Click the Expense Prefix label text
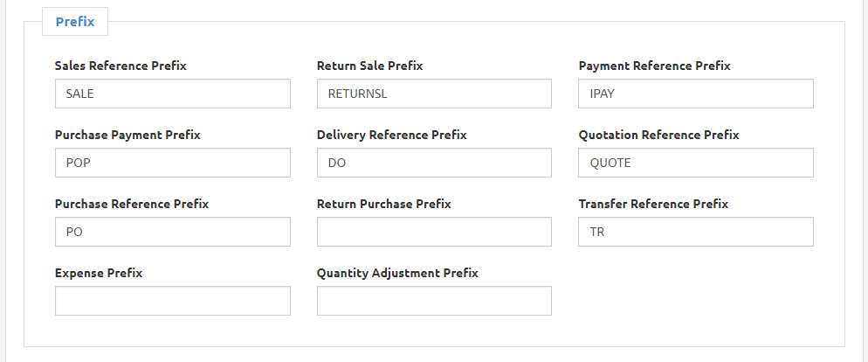Screen dimensions: 868x362 point(98,273)
